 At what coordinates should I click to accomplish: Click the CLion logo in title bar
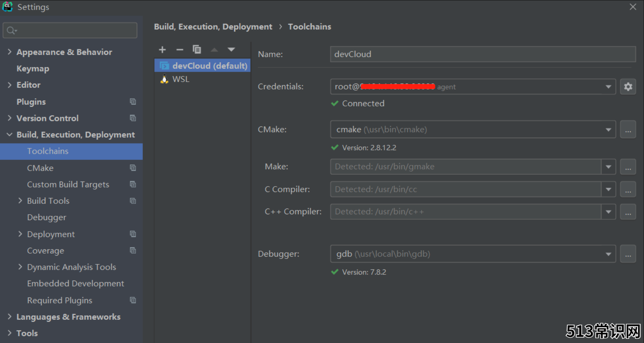(8, 7)
